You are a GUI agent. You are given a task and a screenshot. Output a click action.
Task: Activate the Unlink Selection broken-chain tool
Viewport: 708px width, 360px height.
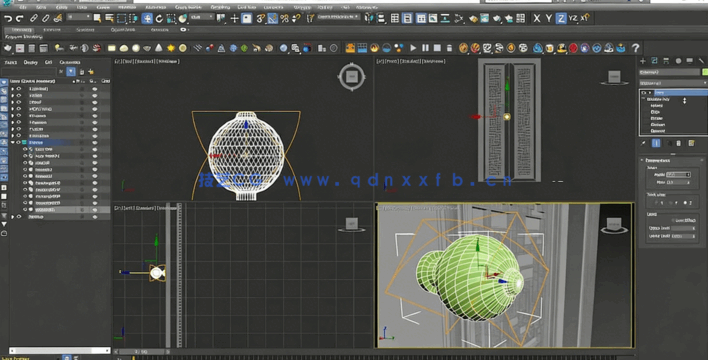[x=46, y=19]
